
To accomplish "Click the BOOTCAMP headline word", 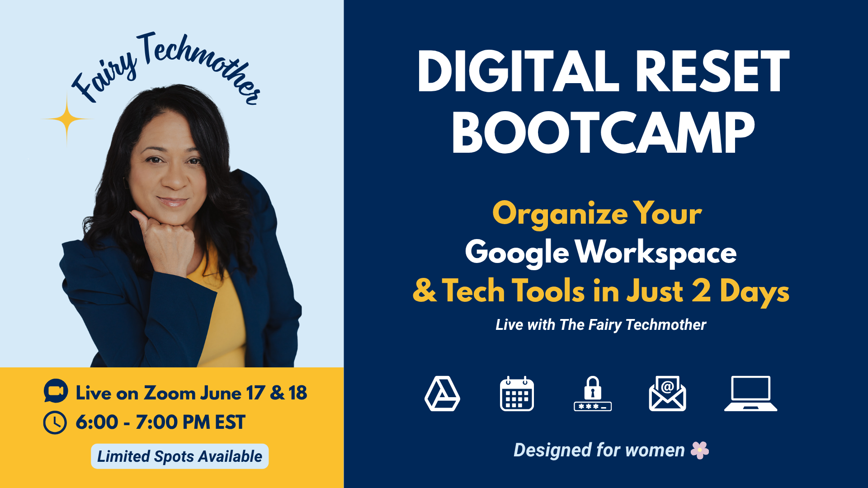I will click(603, 133).
